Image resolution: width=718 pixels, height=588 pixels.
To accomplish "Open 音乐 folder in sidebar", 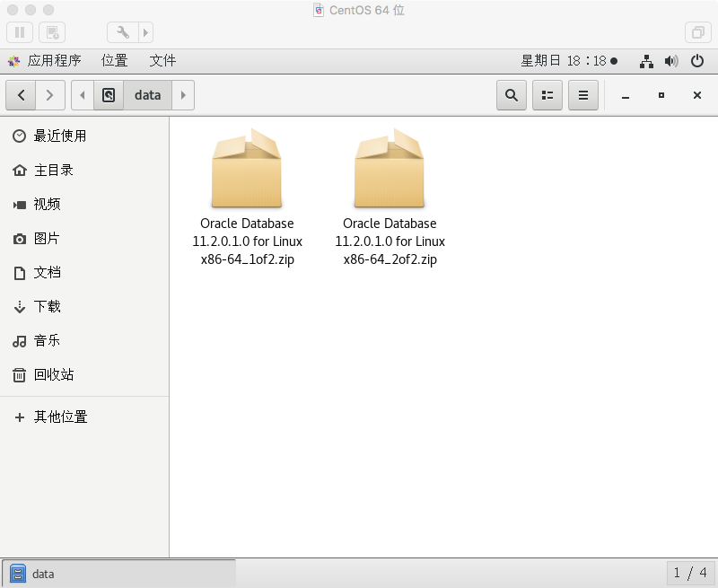I will 84,341.
